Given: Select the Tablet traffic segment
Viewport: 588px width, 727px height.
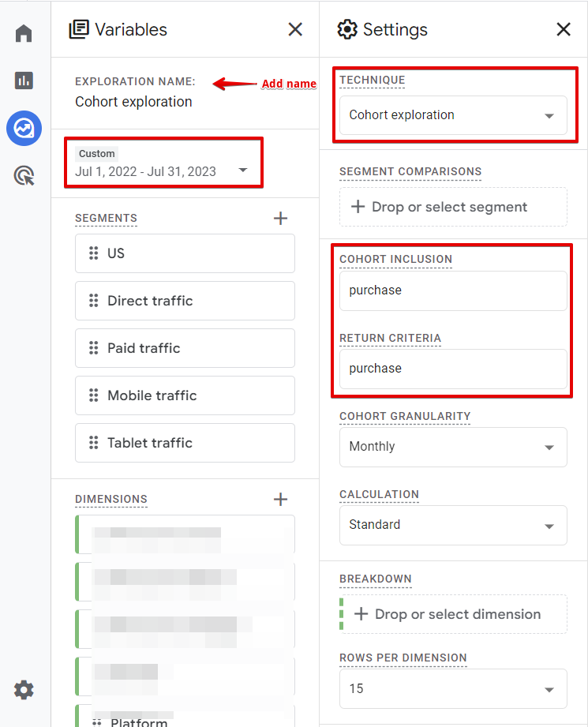Looking at the screenshot, I should point(185,442).
